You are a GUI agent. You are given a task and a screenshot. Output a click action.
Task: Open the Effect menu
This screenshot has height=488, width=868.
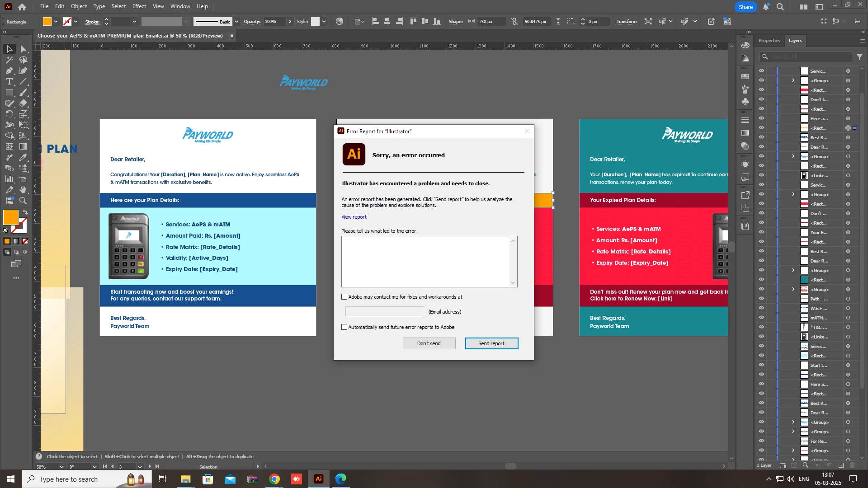139,6
